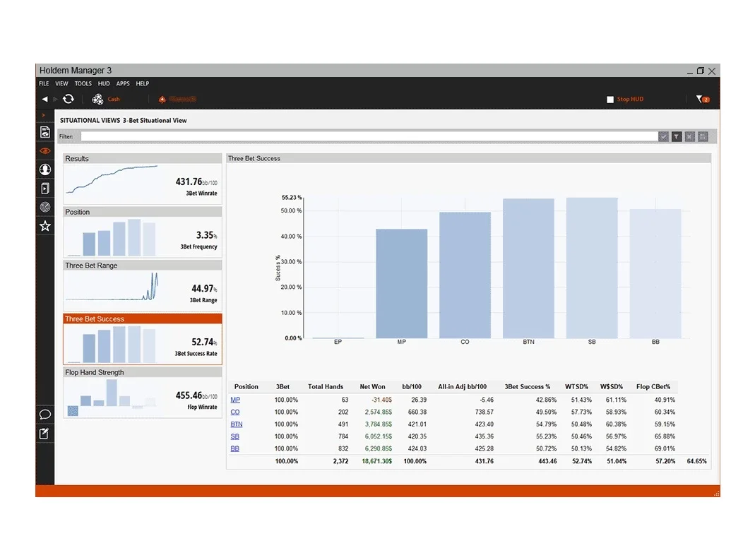Click the clear filter X icon
Viewport: 755px width, 560px height.
[689, 137]
